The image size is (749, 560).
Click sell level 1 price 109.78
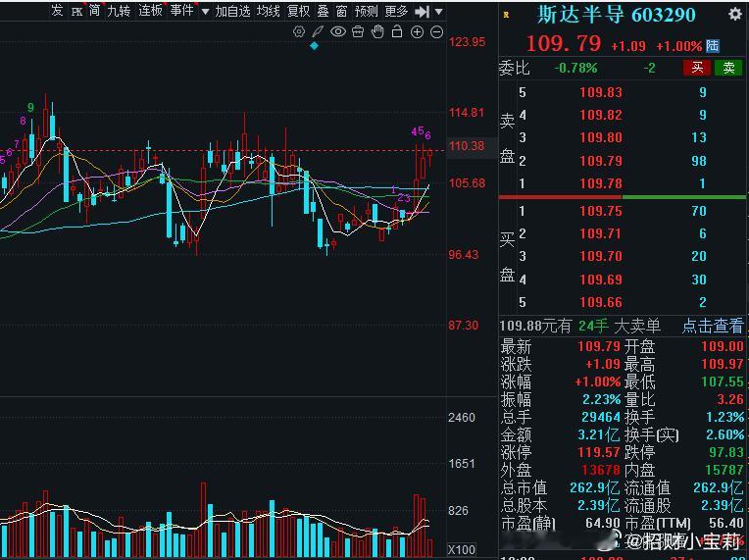click(x=601, y=183)
